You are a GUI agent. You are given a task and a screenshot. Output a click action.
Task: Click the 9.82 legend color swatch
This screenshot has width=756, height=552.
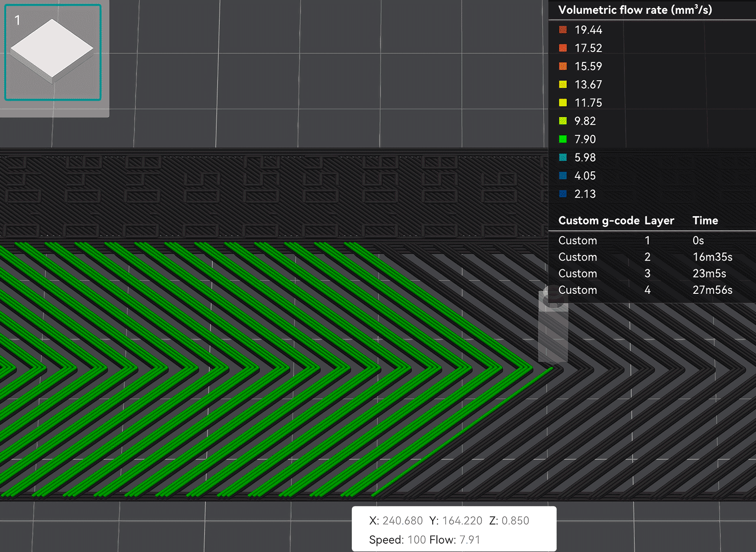click(563, 121)
